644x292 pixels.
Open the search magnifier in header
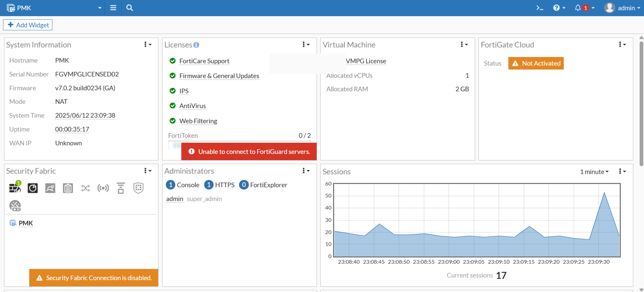(129, 8)
